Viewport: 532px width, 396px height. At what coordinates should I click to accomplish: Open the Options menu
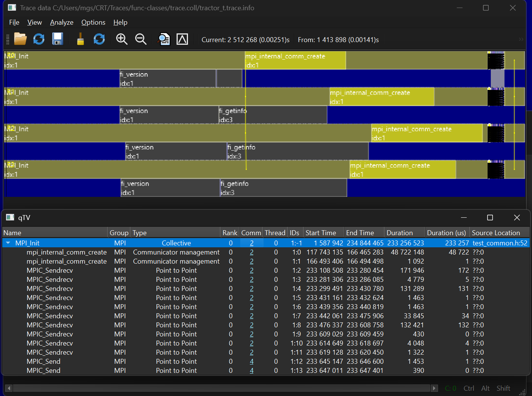(x=93, y=22)
